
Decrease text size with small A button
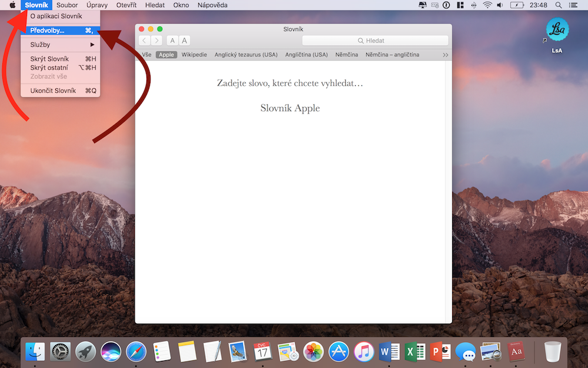pos(172,41)
